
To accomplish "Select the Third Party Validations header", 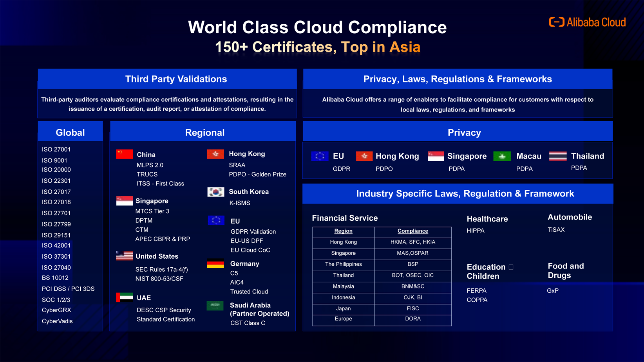I will click(176, 79).
